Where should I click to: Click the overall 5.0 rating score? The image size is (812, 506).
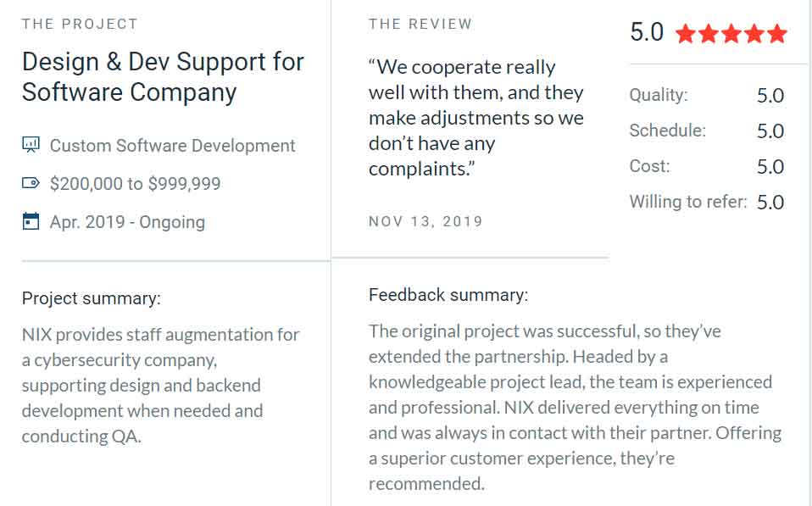click(647, 32)
